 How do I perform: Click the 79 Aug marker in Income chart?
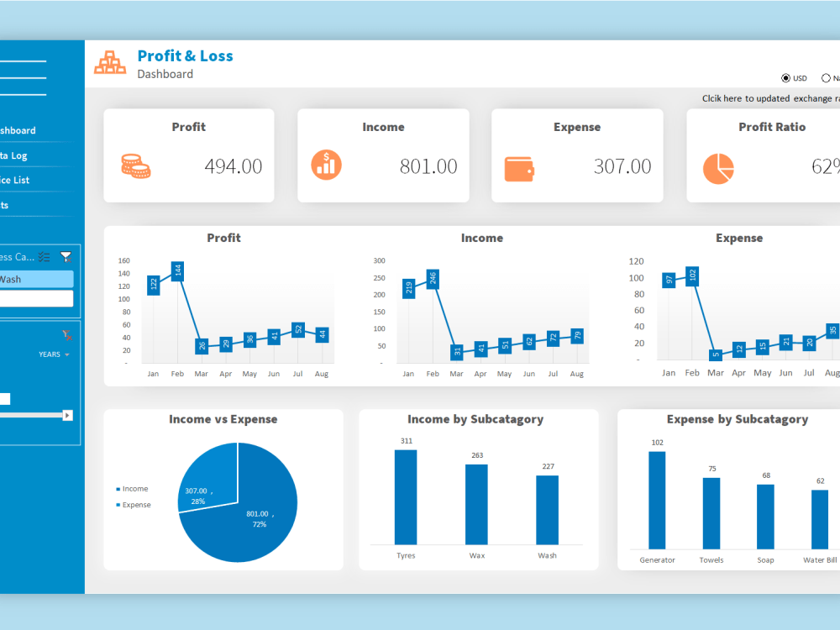[x=578, y=336]
